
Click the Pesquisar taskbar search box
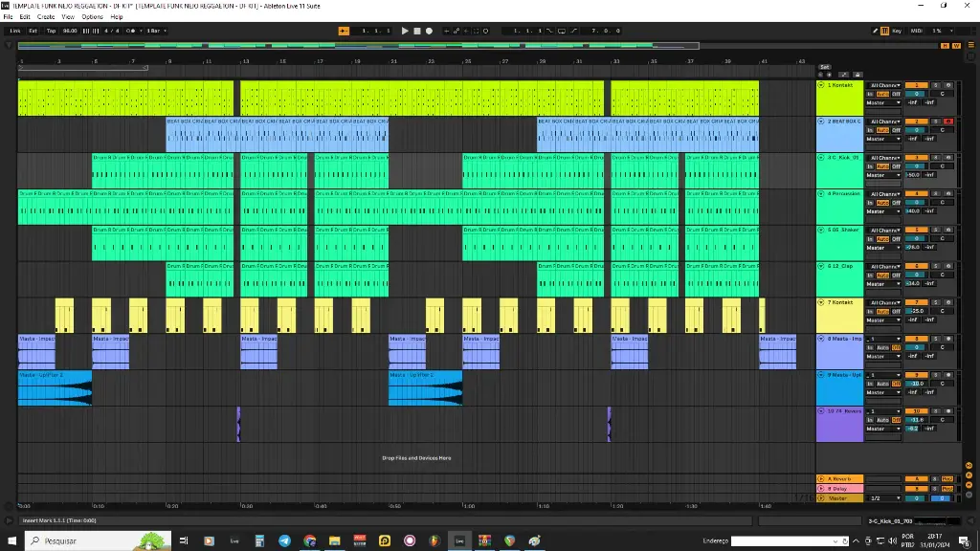99,540
